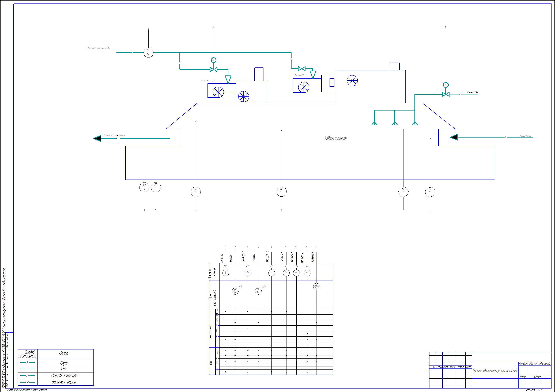Select the gas control valve under actuator 2б

click(x=213, y=70)
